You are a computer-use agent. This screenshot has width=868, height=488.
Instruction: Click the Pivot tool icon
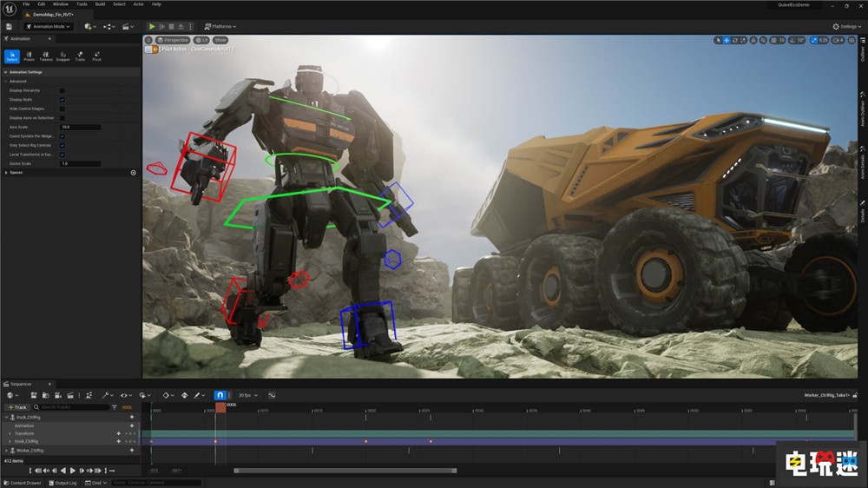96,56
